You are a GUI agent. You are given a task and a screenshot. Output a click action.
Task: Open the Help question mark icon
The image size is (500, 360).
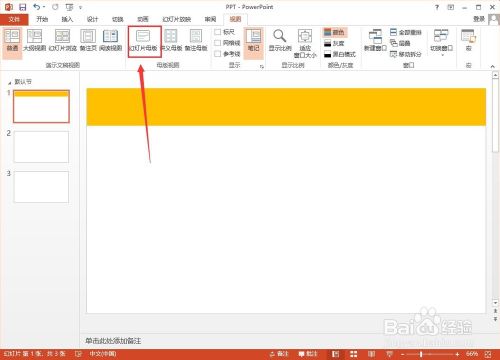437,7
